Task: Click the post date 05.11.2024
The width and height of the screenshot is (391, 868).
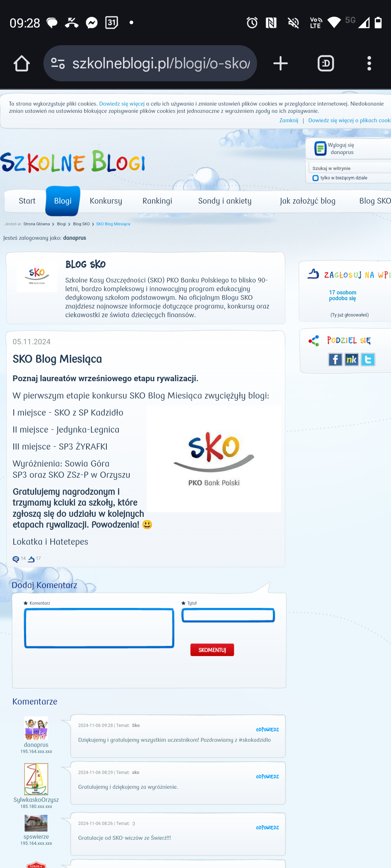Action: click(x=31, y=342)
